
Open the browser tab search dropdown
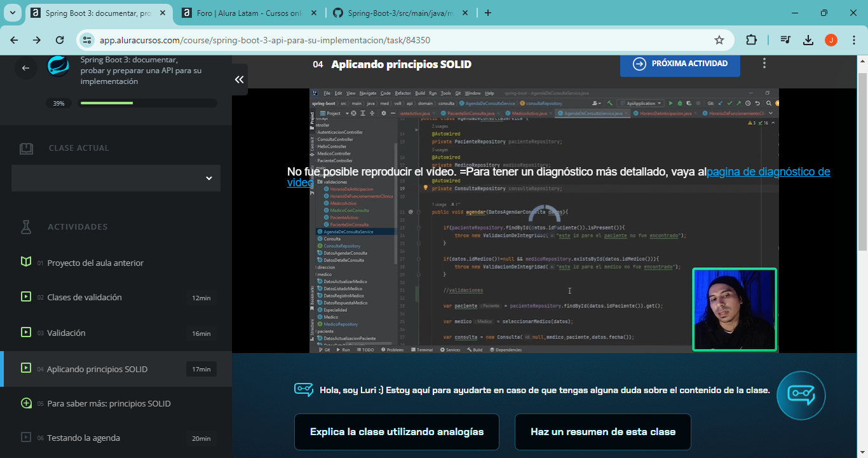click(x=12, y=12)
